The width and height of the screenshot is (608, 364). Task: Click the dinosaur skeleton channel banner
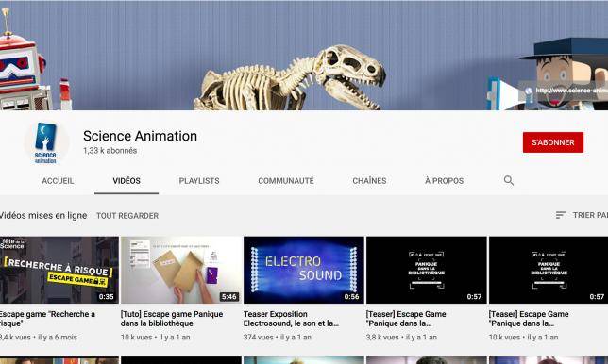[x=304, y=55]
